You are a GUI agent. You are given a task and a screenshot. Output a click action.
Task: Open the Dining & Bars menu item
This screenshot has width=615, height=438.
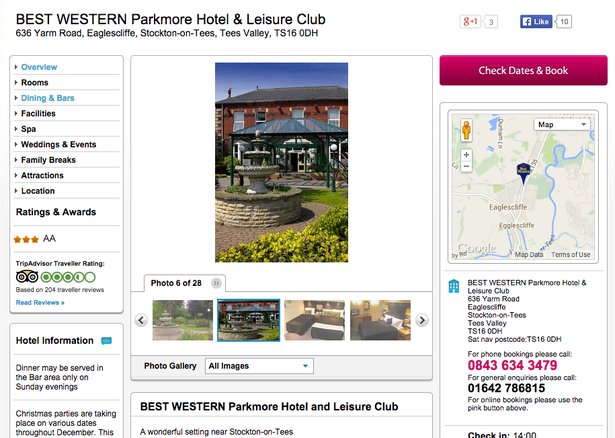[47, 98]
